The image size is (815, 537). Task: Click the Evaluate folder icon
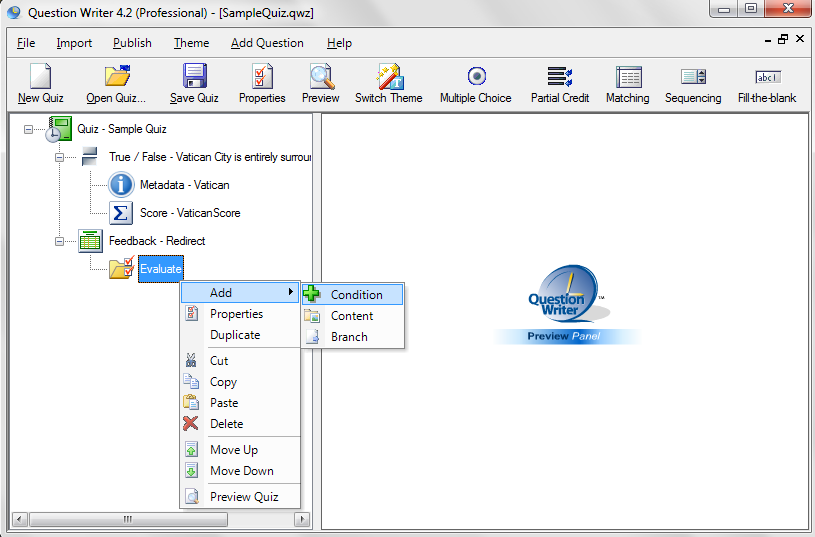pyautogui.click(x=122, y=268)
